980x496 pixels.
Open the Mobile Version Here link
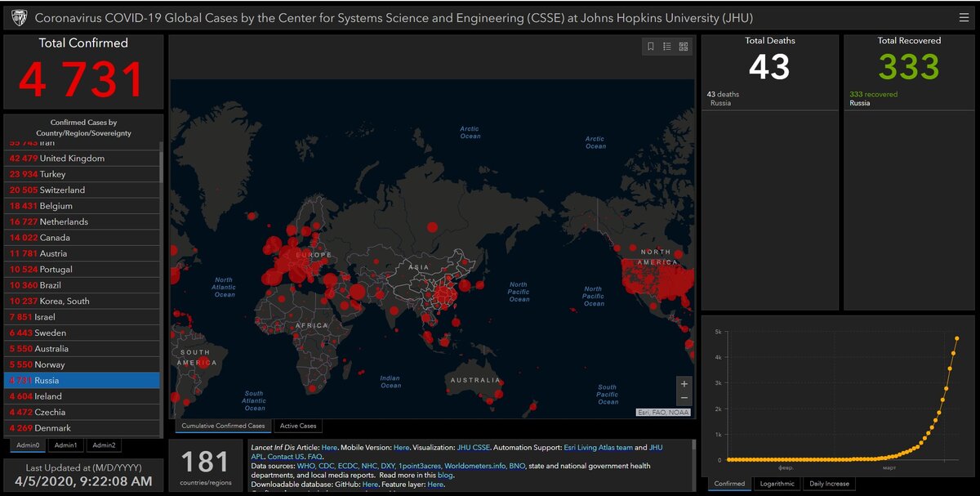pos(401,448)
